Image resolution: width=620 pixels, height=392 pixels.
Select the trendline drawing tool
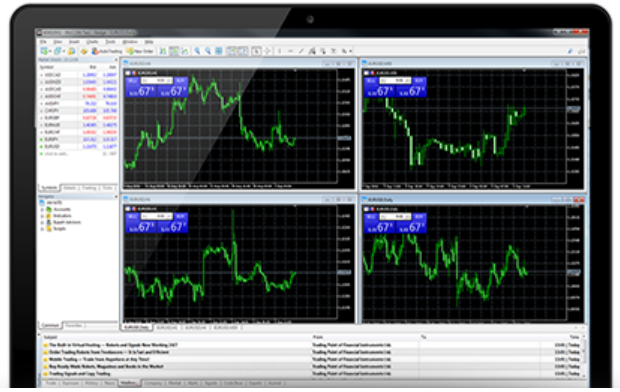pos(301,51)
